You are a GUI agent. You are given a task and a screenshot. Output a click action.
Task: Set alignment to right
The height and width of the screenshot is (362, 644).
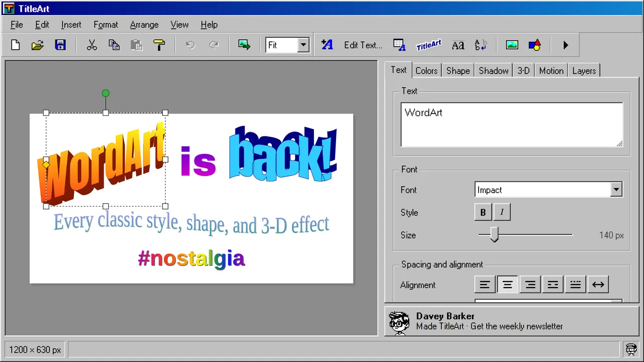click(530, 285)
